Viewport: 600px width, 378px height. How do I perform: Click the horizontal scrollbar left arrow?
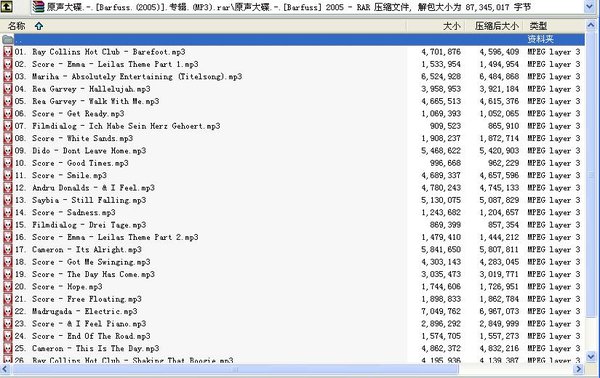5,369
